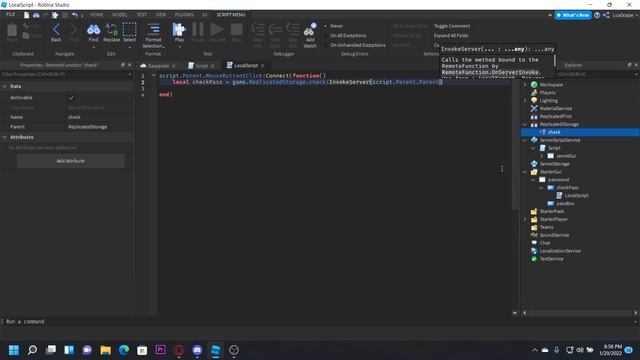640x360 pixels.
Task: Expand the Workspace tree node
Action: click(x=525, y=84)
